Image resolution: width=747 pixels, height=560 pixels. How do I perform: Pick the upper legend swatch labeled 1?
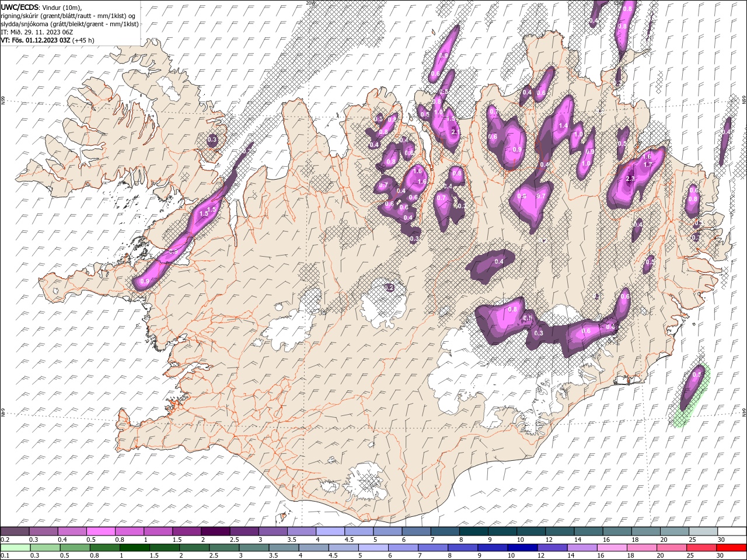pyautogui.click(x=158, y=531)
